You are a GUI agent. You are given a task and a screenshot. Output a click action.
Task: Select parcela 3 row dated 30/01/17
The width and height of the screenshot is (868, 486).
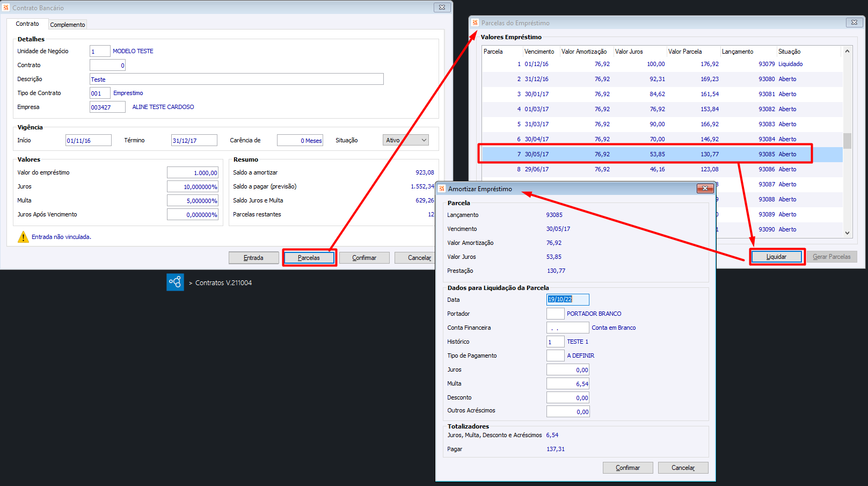662,94
